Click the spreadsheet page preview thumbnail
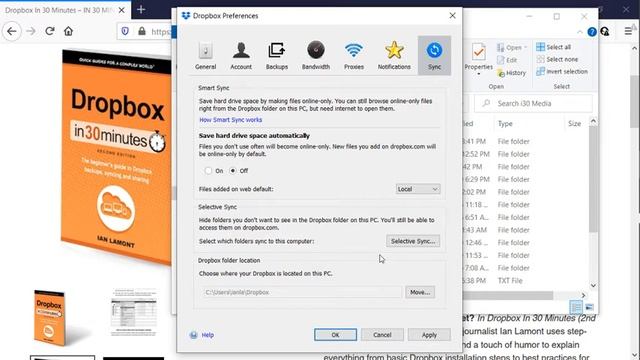 pyautogui.click(x=133, y=312)
